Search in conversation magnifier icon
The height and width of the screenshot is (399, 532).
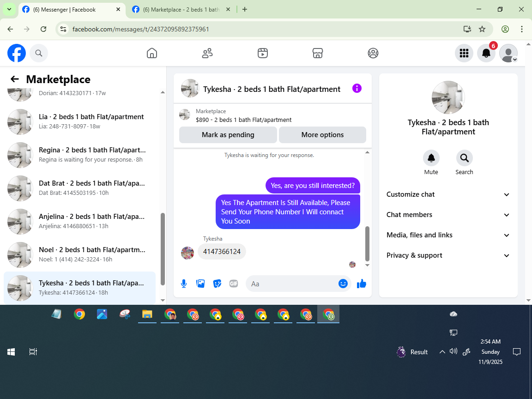click(464, 158)
